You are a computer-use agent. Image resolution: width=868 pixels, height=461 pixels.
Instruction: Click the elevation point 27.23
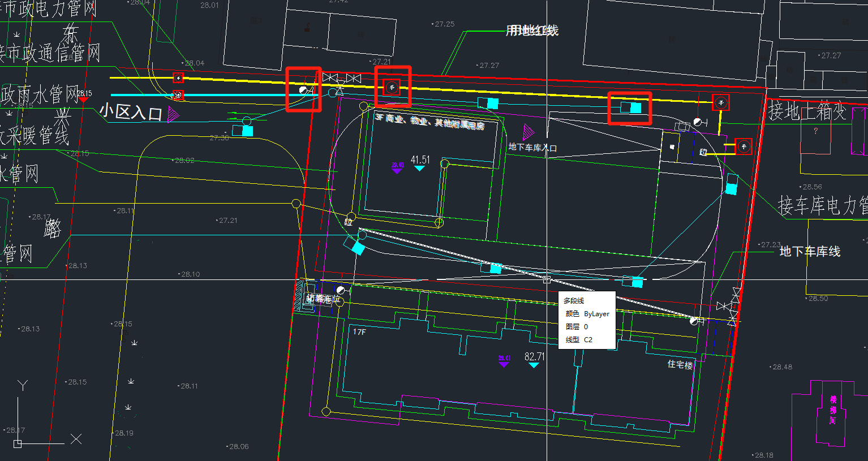(x=770, y=245)
